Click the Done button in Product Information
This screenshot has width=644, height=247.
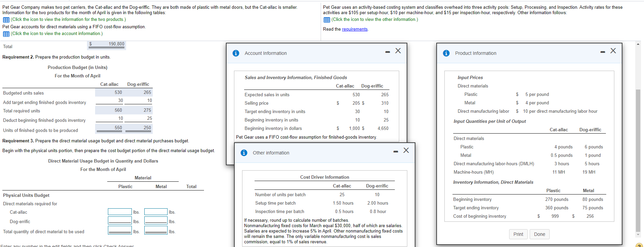click(539, 234)
